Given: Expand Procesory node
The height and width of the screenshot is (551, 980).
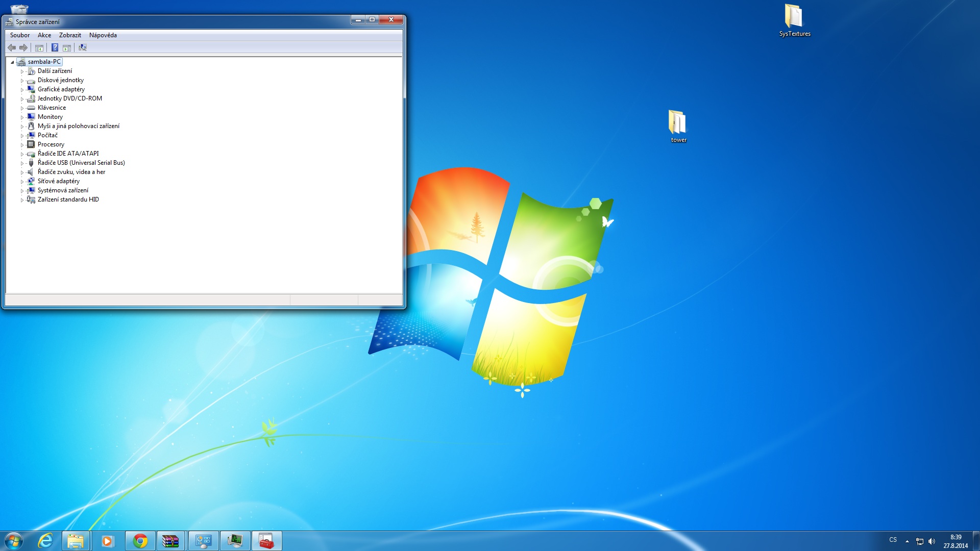Looking at the screenshot, I should [x=22, y=145].
